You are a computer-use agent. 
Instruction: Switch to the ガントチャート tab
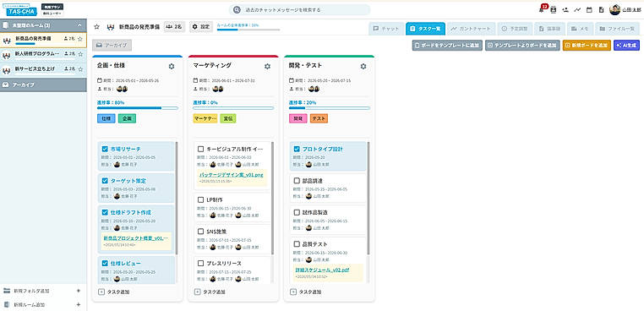coord(471,29)
